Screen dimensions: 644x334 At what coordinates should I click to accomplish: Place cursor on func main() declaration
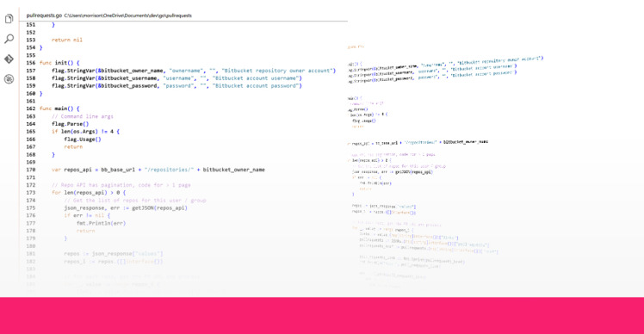[59, 108]
